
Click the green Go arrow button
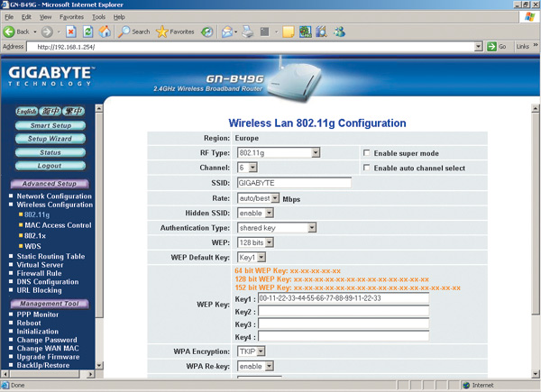click(491, 46)
